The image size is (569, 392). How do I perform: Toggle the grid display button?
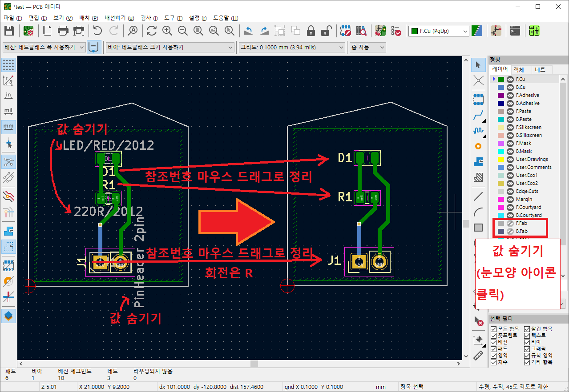pyautogui.click(x=8, y=65)
